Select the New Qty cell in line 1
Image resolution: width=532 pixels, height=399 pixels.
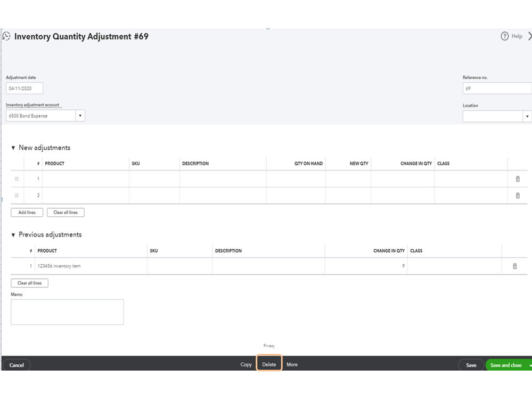(348, 179)
